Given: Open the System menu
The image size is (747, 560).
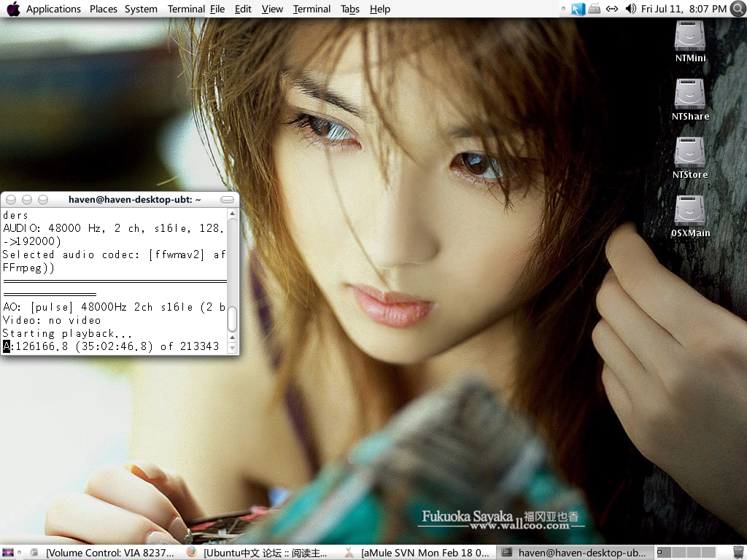Looking at the screenshot, I should (141, 9).
